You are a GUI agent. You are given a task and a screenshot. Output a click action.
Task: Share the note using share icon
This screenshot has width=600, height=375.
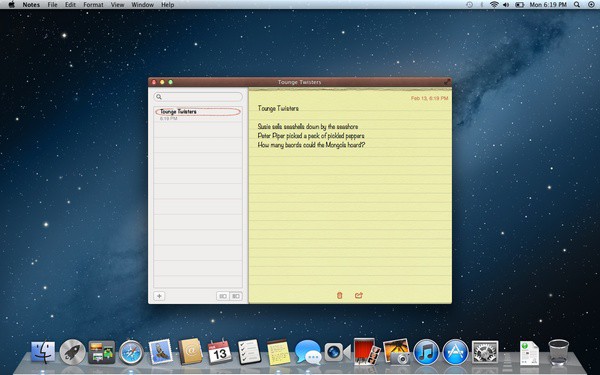click(359, 295)
